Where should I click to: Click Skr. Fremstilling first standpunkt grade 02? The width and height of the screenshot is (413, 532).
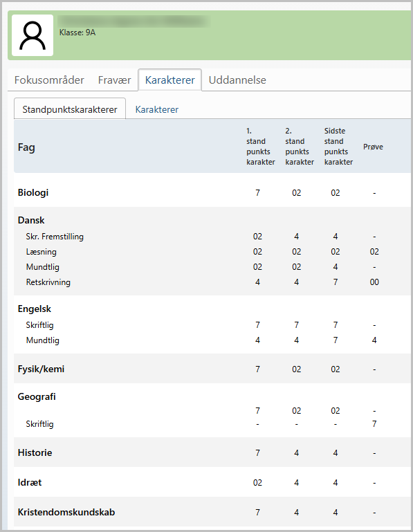point(257,236)
